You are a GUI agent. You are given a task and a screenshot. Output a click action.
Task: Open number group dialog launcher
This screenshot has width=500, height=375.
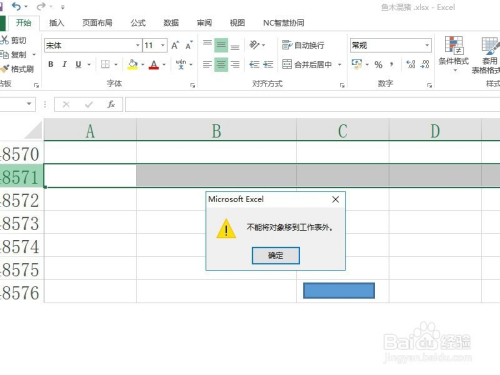pos(429,85)
